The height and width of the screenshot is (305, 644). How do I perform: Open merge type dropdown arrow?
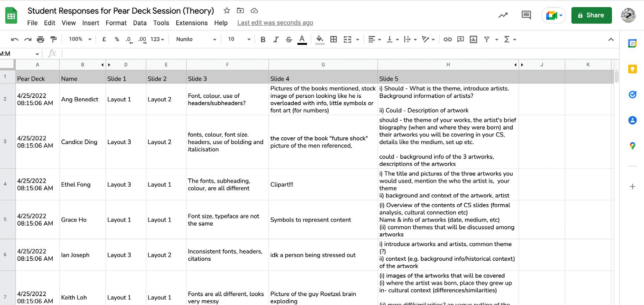click(357, 39)
